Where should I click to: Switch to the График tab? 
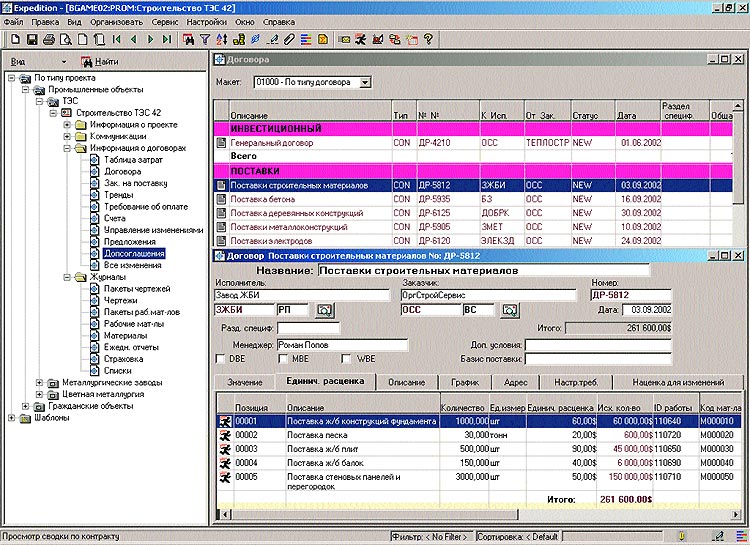pyautogui.click(x=463, y=382)
